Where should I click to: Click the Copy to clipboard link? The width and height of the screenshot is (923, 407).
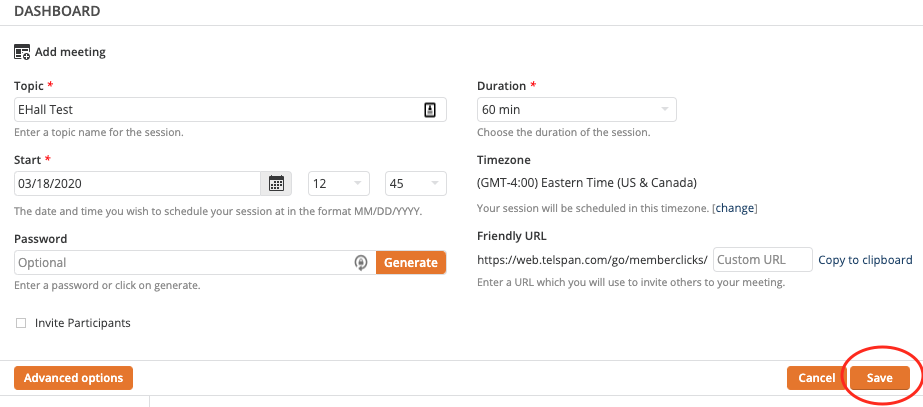[865, 260]
